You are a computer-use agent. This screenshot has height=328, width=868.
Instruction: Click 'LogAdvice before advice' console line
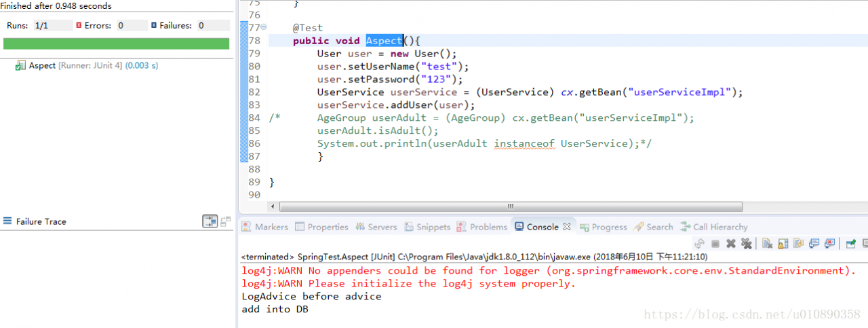point(312,296)
